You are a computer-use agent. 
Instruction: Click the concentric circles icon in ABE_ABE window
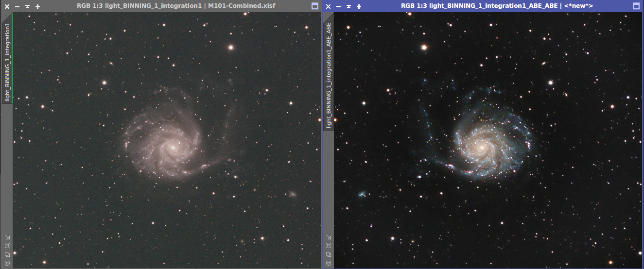coord(329,263)
